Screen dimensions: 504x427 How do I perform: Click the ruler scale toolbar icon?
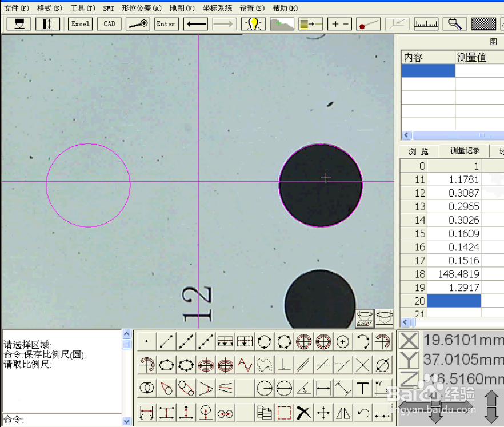coord(426,24)
